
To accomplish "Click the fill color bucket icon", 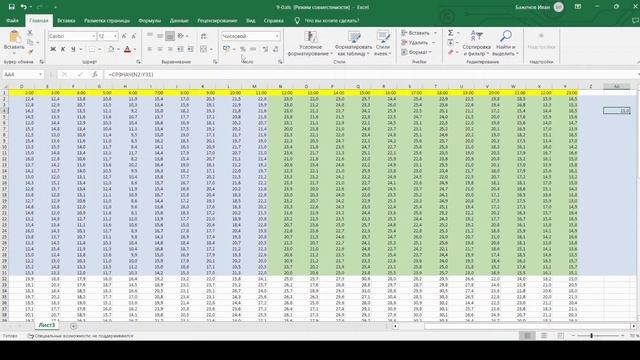I will (111, 49).
